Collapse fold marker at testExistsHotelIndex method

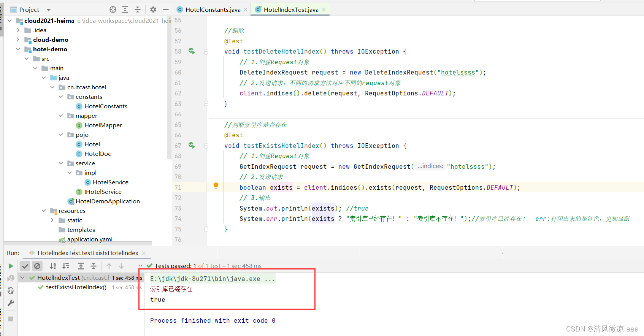click(206, 146)
